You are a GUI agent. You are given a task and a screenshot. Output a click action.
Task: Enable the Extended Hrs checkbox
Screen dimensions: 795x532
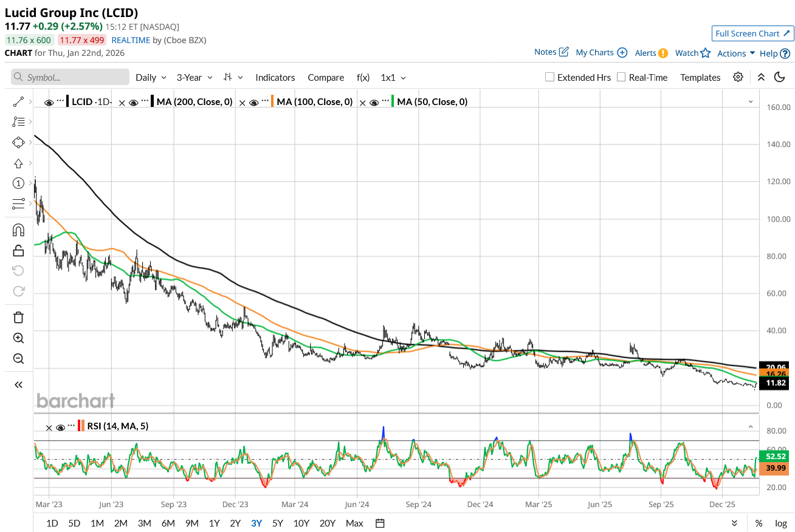click(549, 77)
